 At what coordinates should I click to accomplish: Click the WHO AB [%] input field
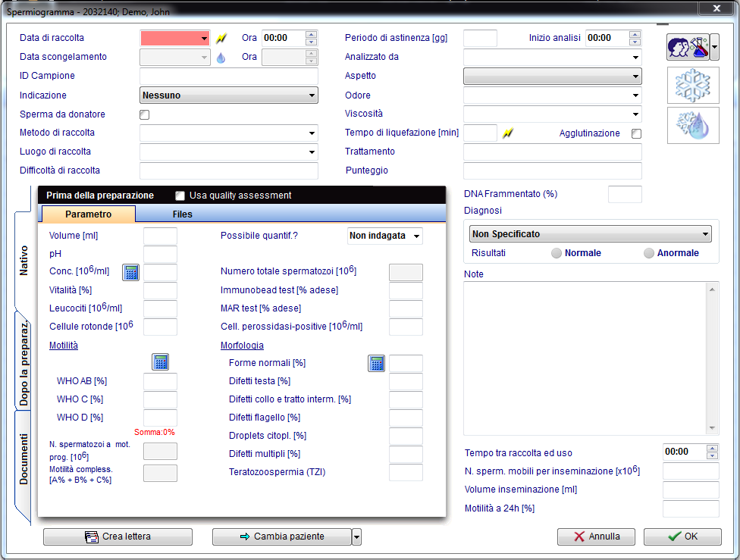(x=161, y=381)
